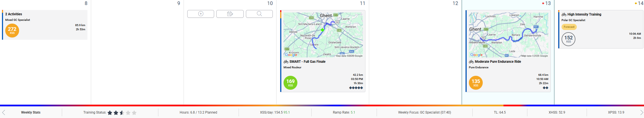Click the calendar edit note button

[x=230, y=14]
